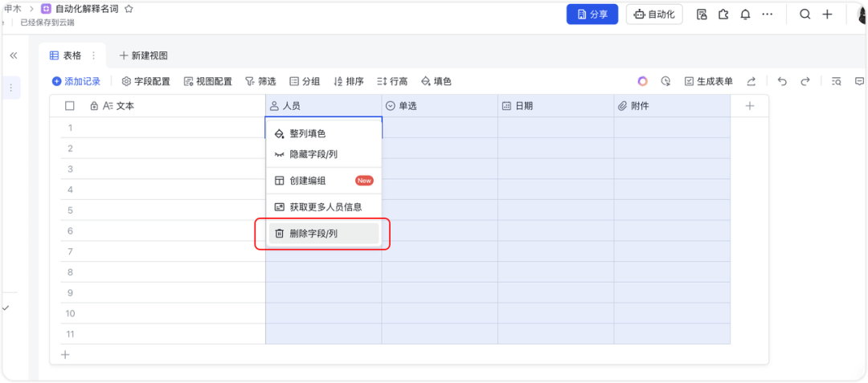Tick the select-all checkbox in header
The height and width of the screenshot is (383, 868).
pos(70,106)
